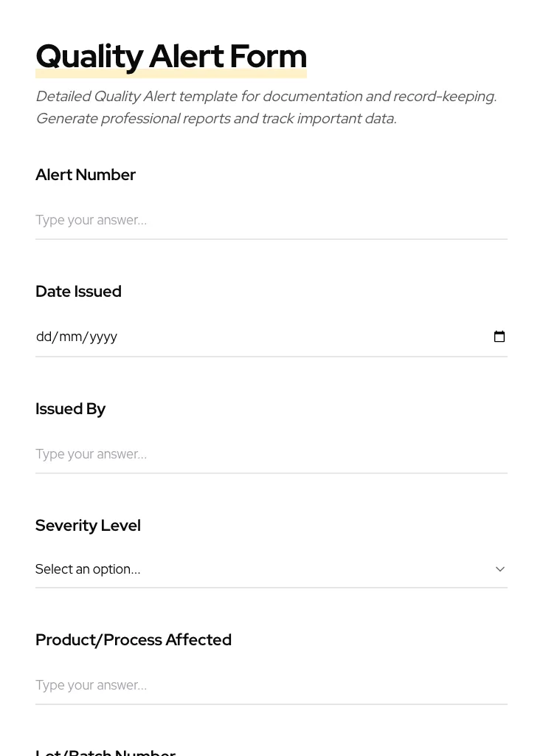Click the partially visible Lot/Batch Number label
This screenshot has height=756, width=543.
[106, 752]
